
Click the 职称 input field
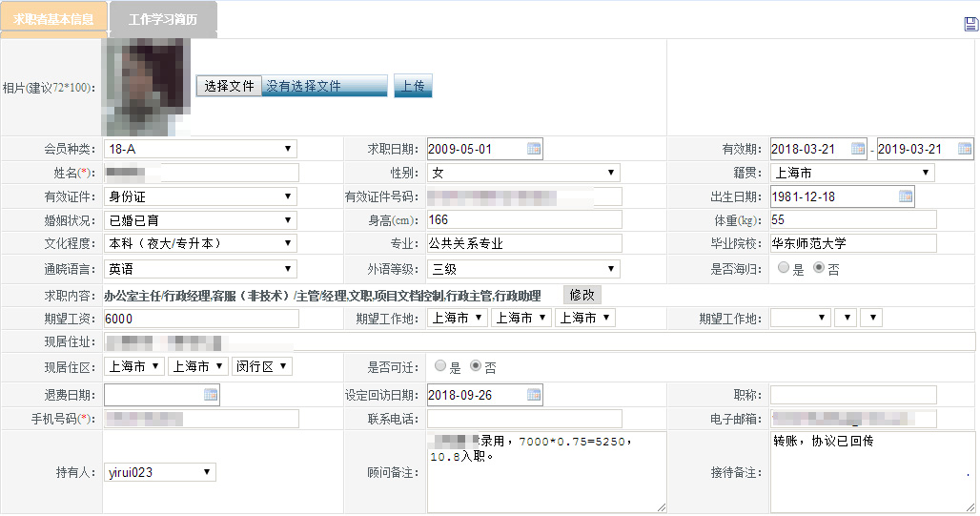tap(853, 395)
